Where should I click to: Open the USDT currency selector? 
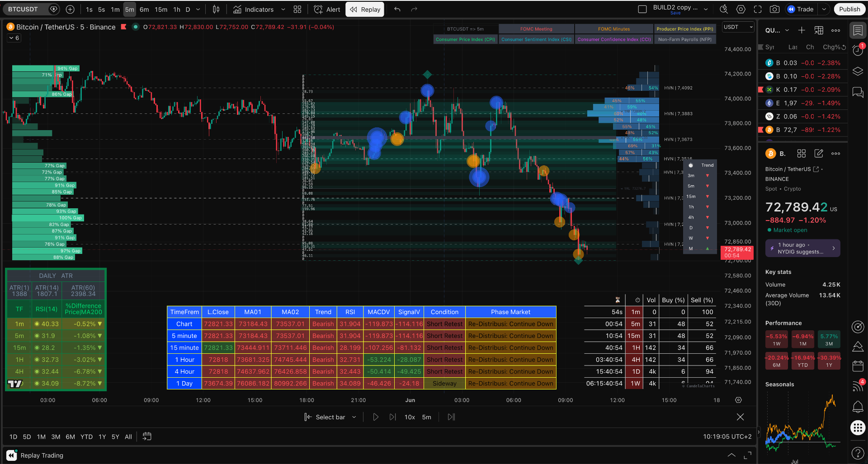pyautogui.click(x=738, y=27)
